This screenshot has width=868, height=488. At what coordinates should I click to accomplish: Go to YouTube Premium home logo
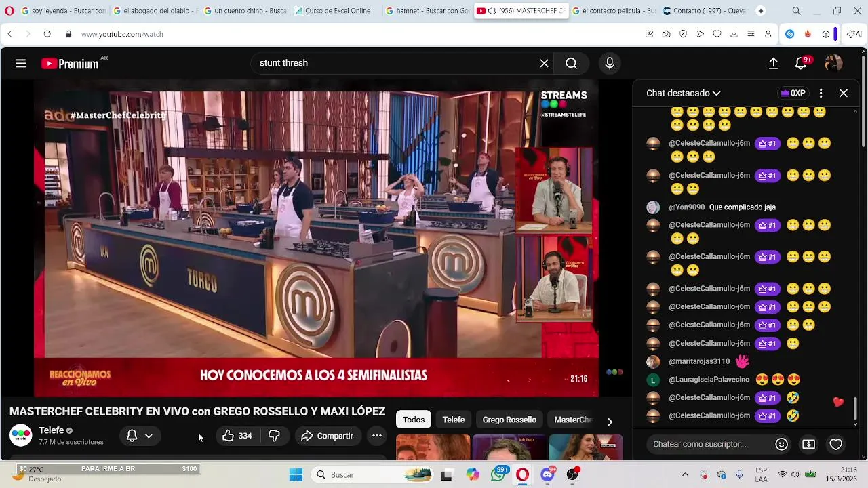70,64
